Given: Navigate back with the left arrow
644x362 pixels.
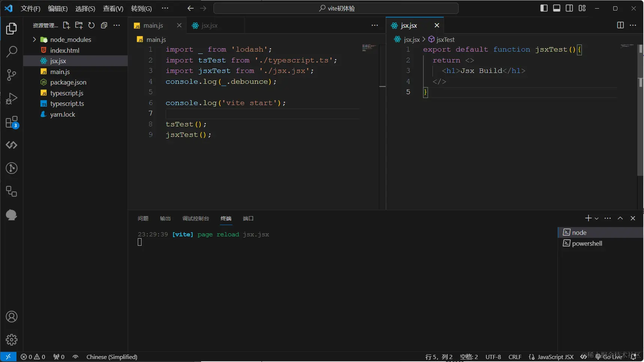Looking at the screenshot, I should pos(190,8).
